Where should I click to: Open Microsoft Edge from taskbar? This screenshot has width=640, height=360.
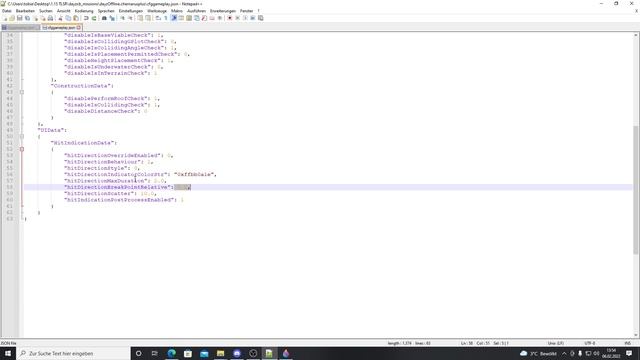pyautogui.click(x=171, y=353)
